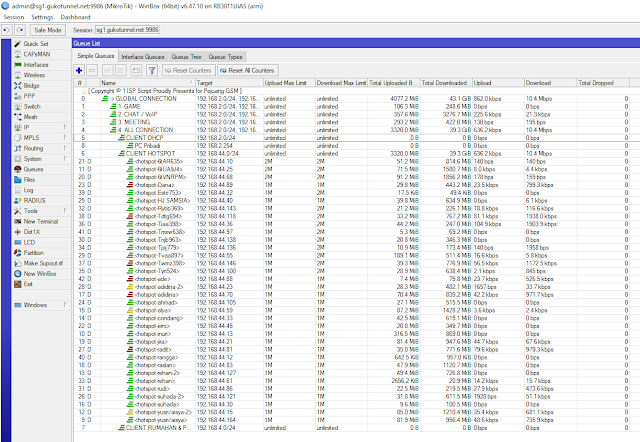
Task: Open PPP menu
Action: coord(29,96)
